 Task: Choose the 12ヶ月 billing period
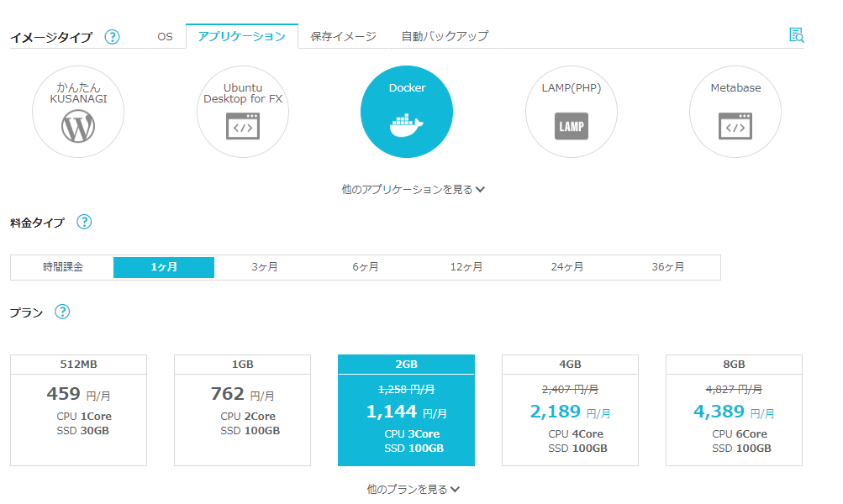click(x=466, y=267)
